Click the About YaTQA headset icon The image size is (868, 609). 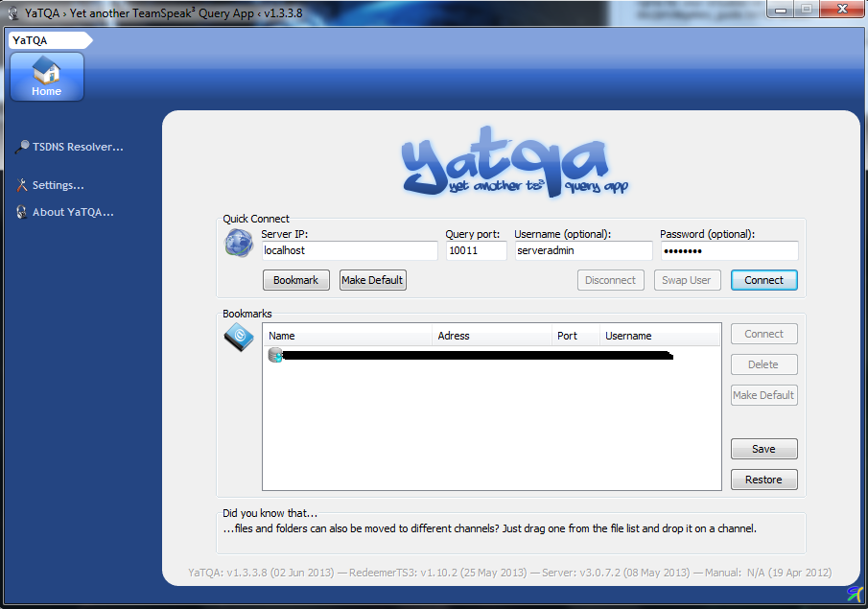(x=22, y=212)
